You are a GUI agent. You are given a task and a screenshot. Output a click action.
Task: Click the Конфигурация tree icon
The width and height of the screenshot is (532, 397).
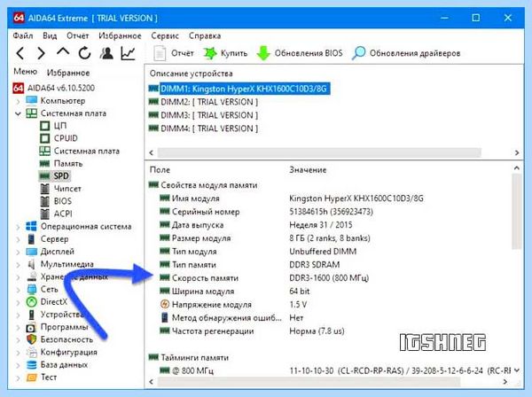[32, 352]
